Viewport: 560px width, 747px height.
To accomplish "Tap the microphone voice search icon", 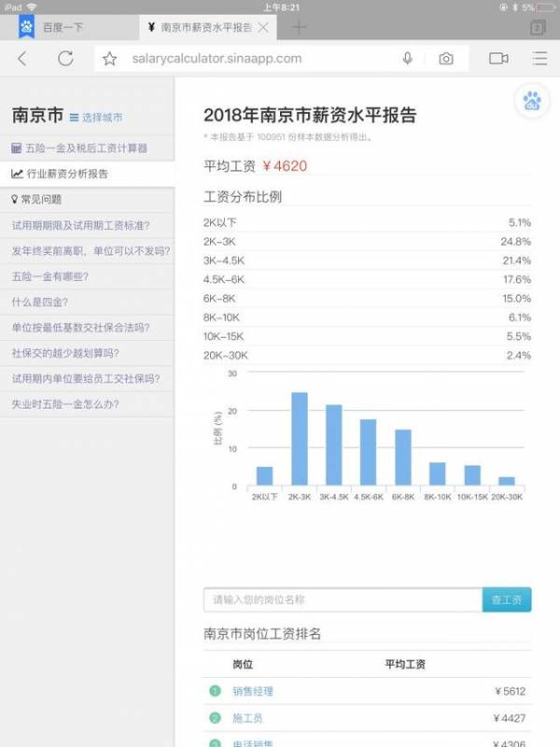I will (x=407, y=58).
